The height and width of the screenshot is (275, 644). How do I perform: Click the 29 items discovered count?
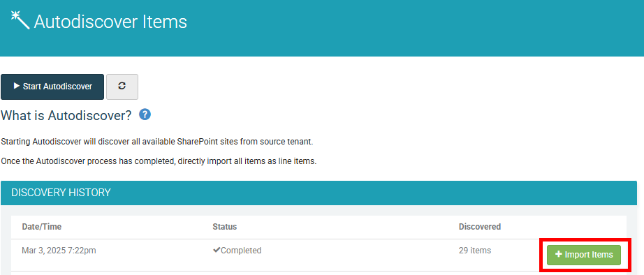pyautogui.click(x=475, y=250)
